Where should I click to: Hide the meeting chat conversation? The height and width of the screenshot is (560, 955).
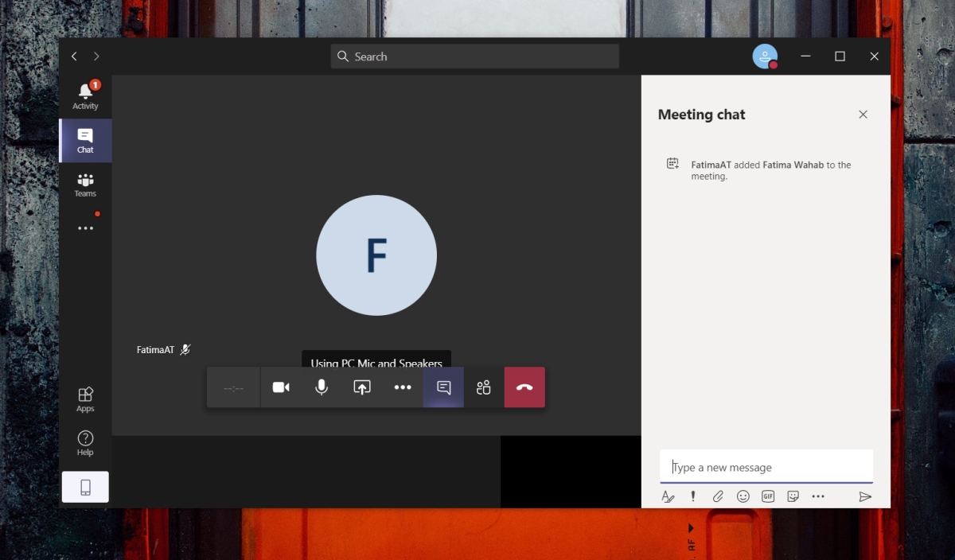pyautogui.click(x=443, y=387)
